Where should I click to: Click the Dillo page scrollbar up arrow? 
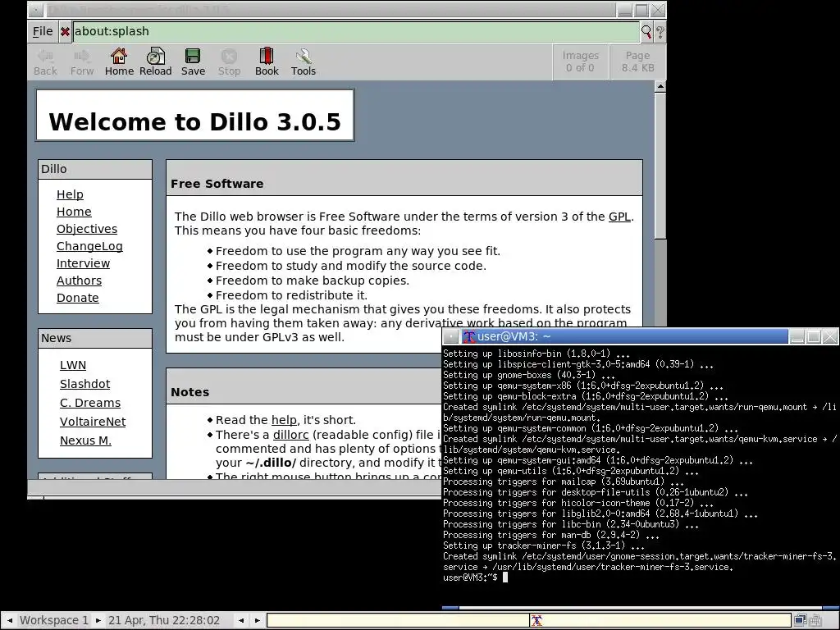point(660,86)
